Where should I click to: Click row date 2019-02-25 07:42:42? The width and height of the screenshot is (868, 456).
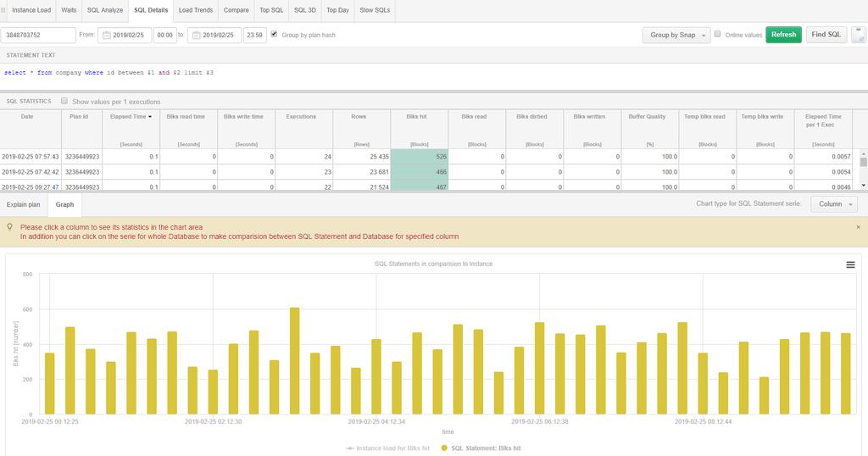tap(31, 172)
